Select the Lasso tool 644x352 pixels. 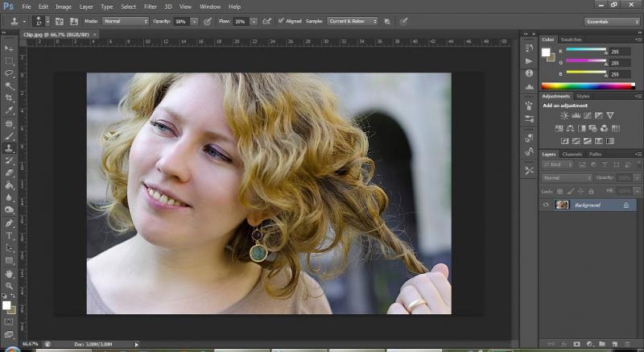pyautogui.click(x=9, y=73)
